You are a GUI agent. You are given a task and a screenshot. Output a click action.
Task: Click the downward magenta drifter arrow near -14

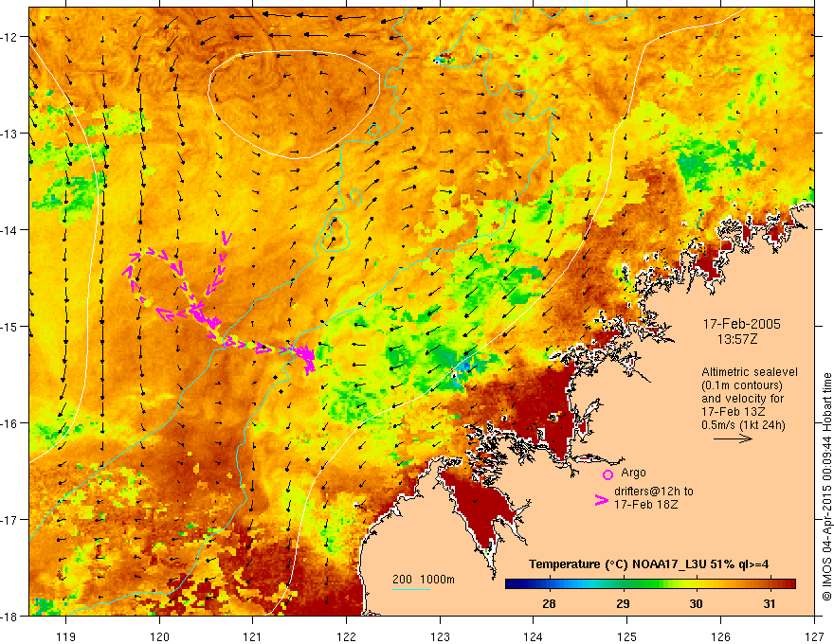pos(227,239)
